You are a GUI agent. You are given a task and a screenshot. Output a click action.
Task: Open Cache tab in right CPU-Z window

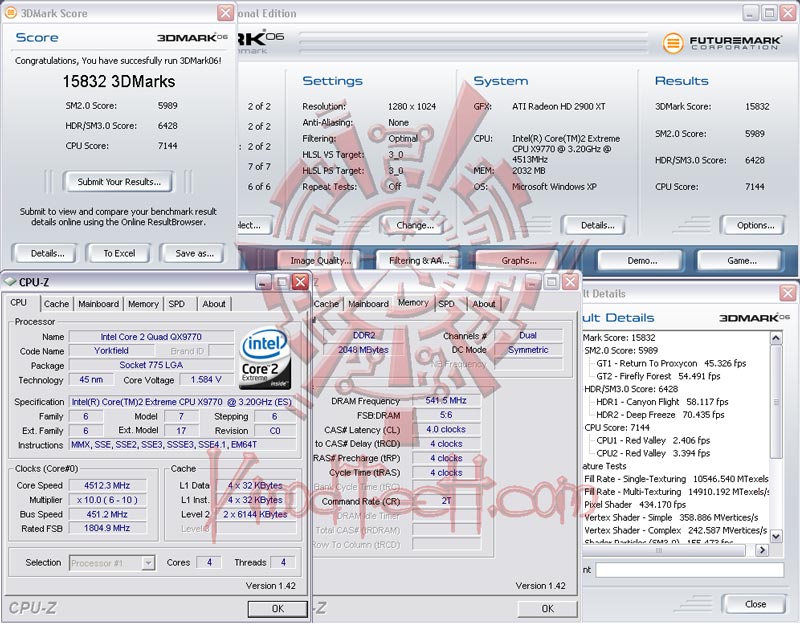(327, 304)
